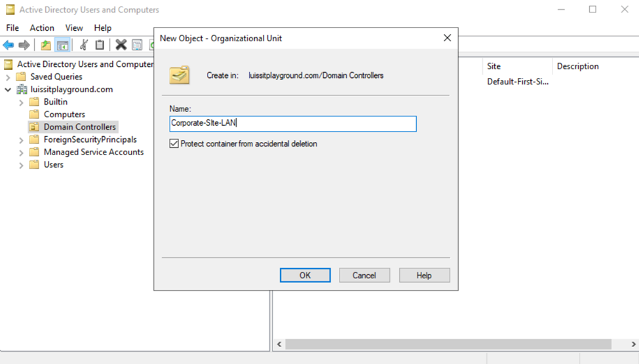
Task: Click the Saved Queries folder icon
Action: coord(21,77)
